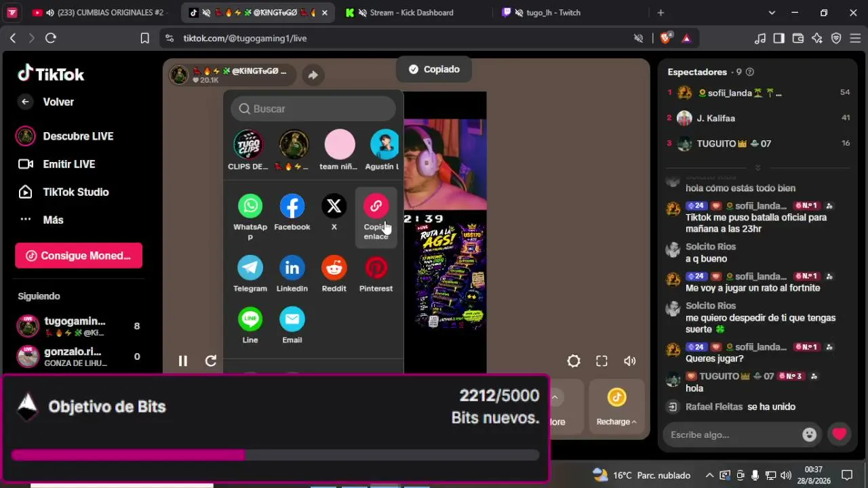Open the emoji picker in chat box
Image resolution: width=868 pixels, height=488 pixels.
809,434
